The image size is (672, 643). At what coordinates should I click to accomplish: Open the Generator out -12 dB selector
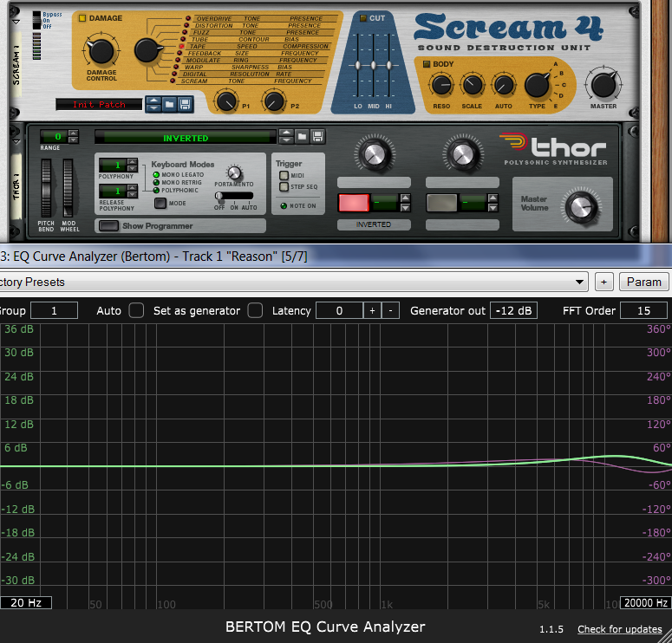(513, 310)
